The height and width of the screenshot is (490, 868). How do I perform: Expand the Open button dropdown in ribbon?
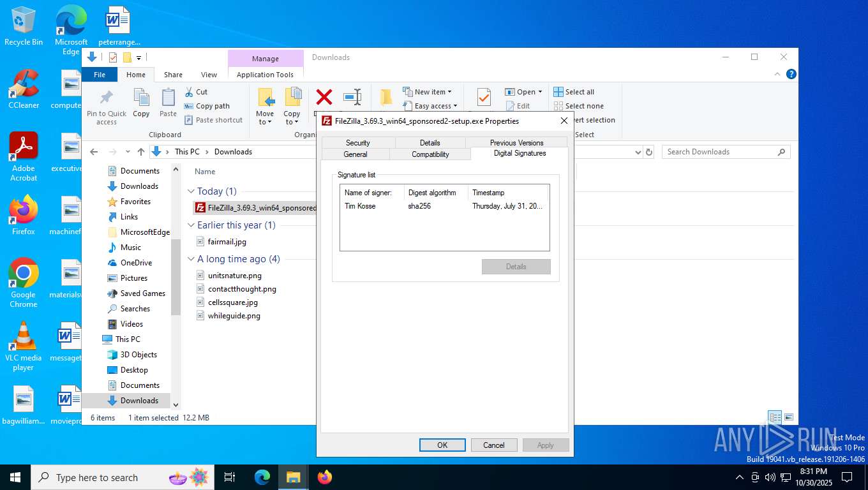point(540,92)
